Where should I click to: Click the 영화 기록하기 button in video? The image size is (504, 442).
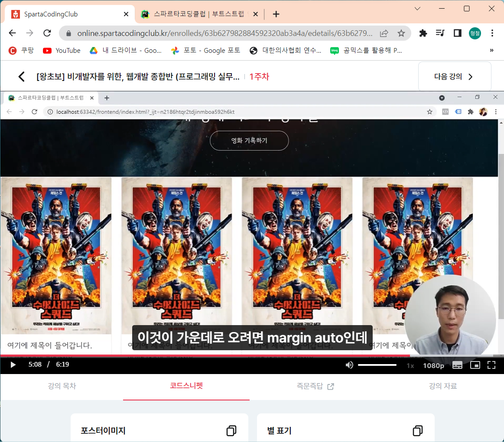[249, 141]
